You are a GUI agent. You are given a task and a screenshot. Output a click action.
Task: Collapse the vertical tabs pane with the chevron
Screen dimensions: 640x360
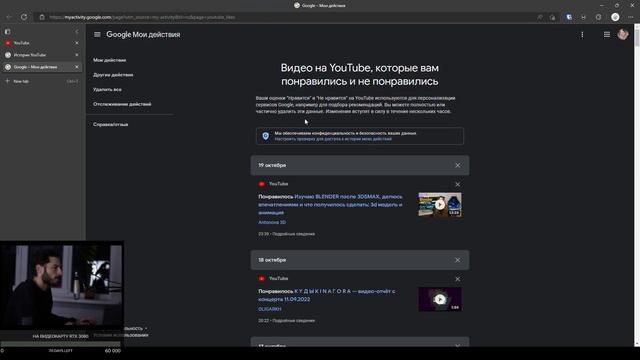coord(77,31)
